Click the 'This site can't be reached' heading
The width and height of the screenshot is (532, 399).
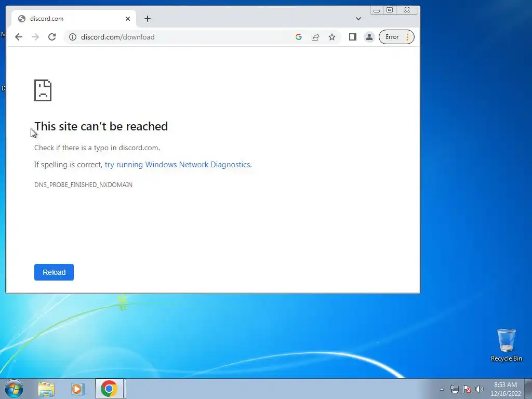101,126
